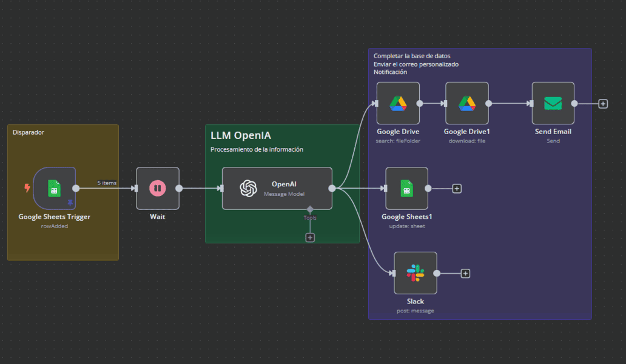
Task: Click the Tools diamond connector on OpenAI
Action: (x=310, y=209)
